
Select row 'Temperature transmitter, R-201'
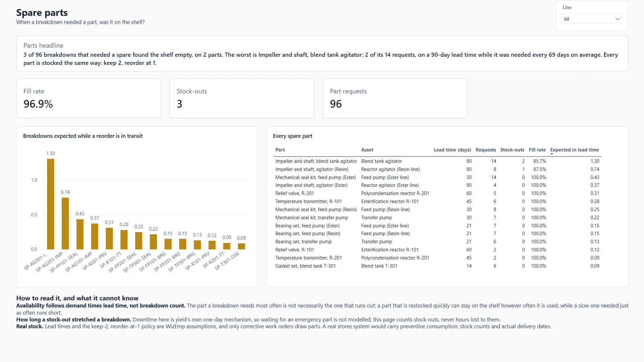coord(437,258)
